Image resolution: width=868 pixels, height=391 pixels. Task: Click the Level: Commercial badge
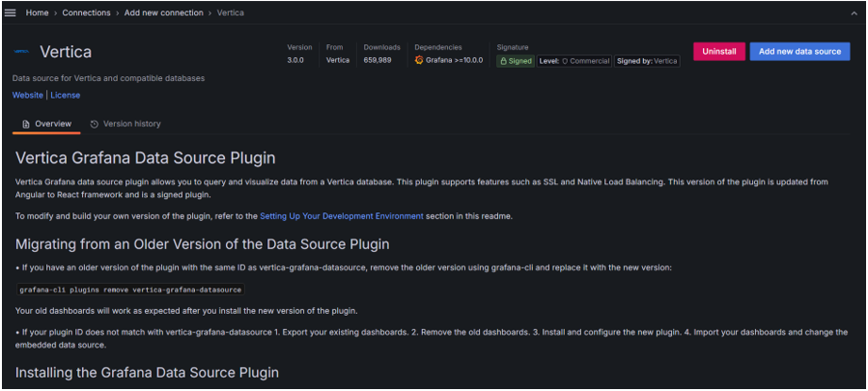tap(574, 61)
